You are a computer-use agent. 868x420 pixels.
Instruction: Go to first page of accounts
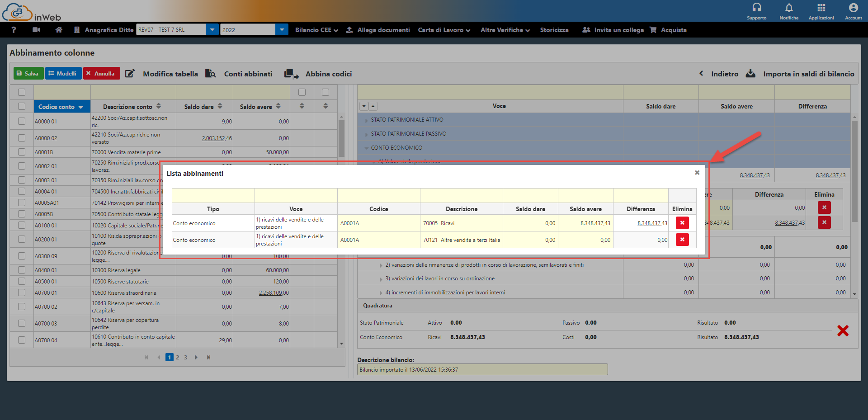146,357
